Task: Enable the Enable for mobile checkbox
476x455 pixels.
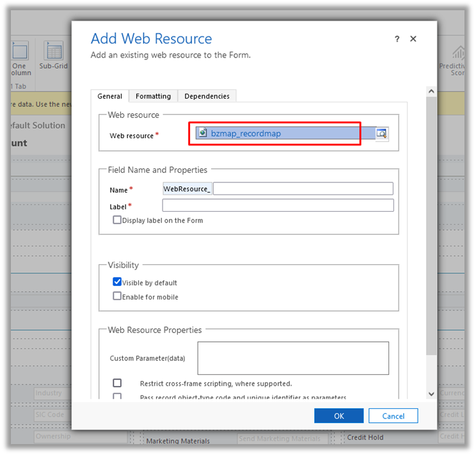Action: click(x=117, y=296)
